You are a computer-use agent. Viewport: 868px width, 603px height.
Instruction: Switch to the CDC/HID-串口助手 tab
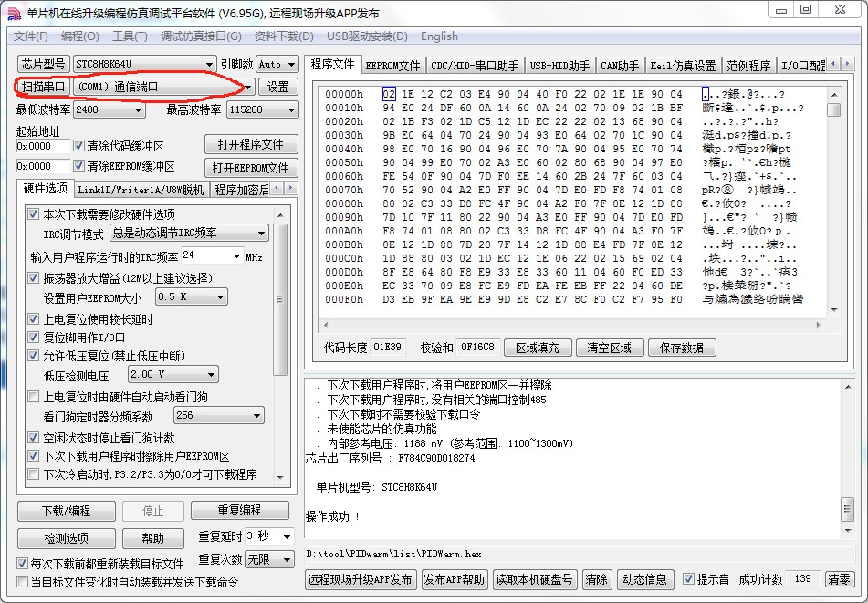475,66
